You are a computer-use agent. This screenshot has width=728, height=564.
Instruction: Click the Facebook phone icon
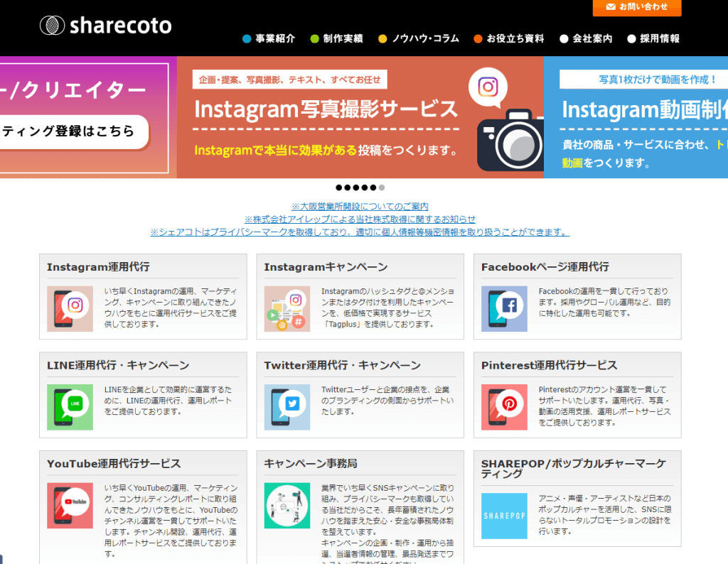coord(504,309)
